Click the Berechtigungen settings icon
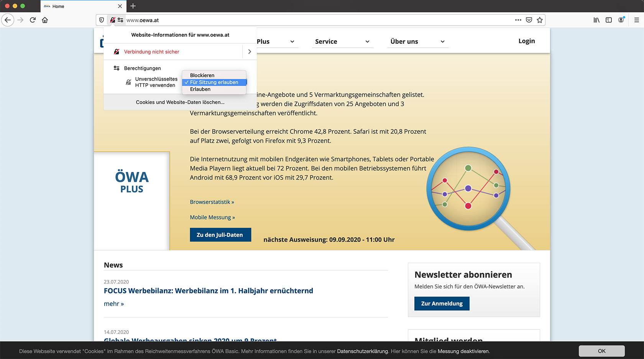This screenshot has height=359, width=644. click(117, 68)
